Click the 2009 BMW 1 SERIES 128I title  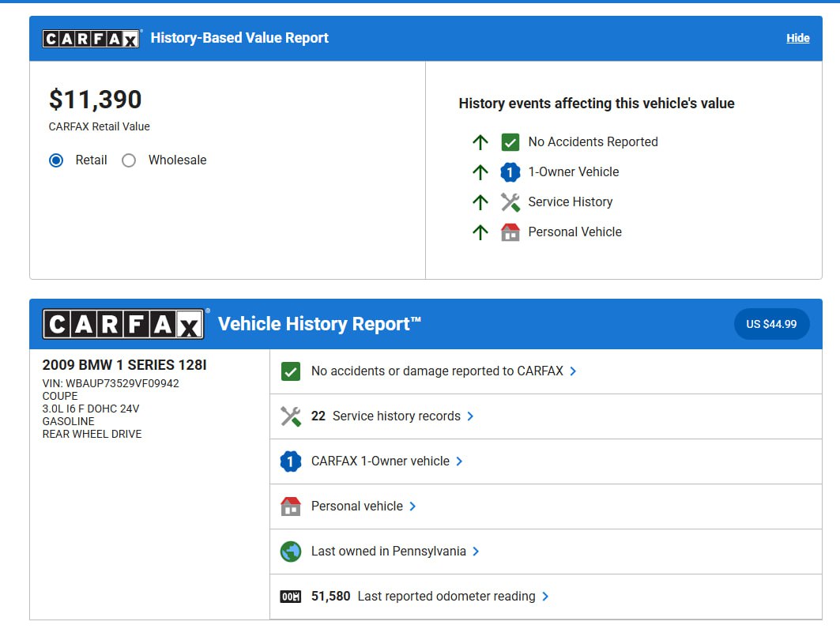tap(124, 365)
